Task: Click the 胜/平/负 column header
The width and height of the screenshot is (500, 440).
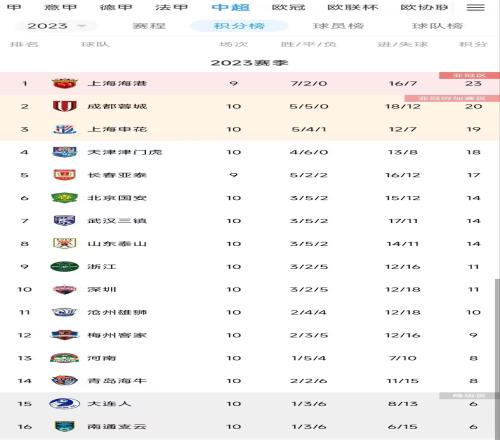Action: [308, 44]
